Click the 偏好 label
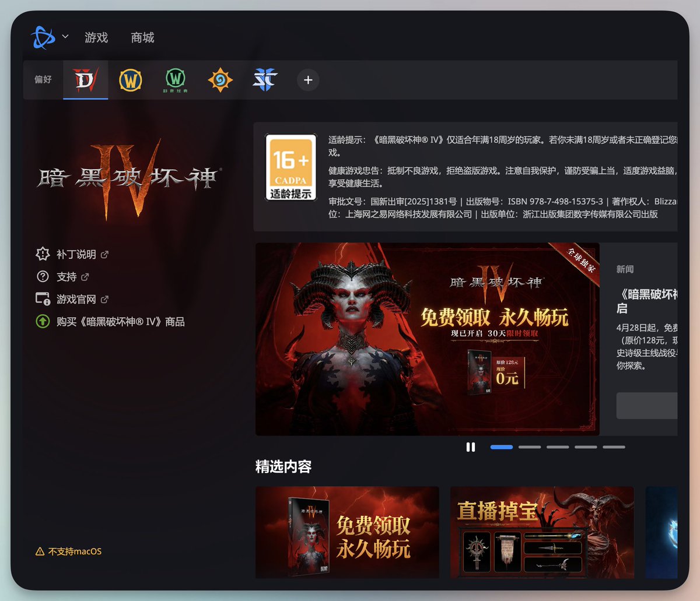700x601 pixels. click(x=43, y=79)
